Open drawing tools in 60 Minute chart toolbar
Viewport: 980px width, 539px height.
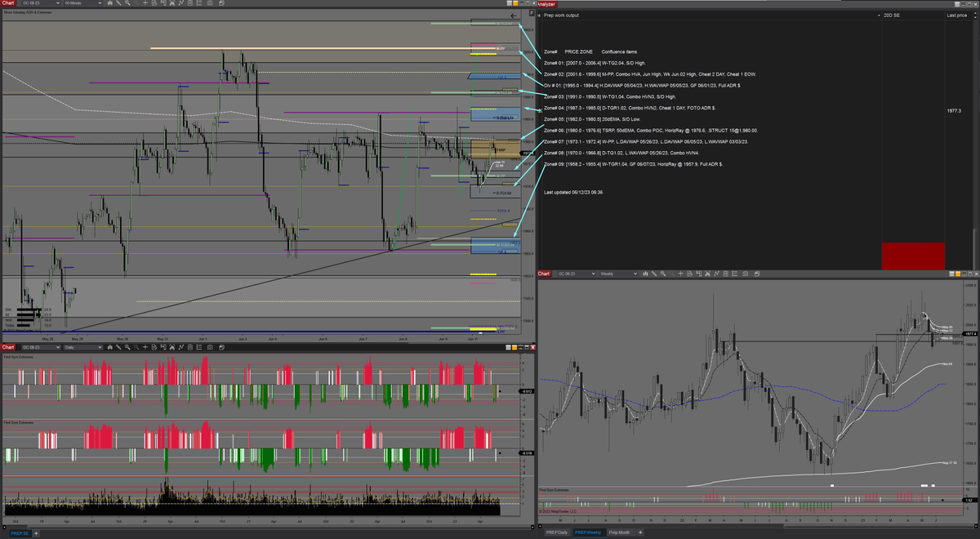(118, 3)
